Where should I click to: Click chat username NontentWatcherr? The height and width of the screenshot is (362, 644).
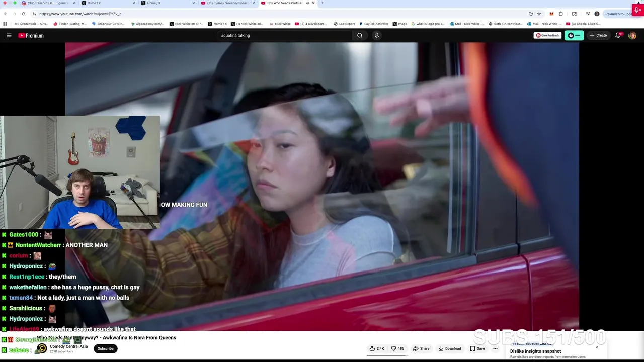38,245
